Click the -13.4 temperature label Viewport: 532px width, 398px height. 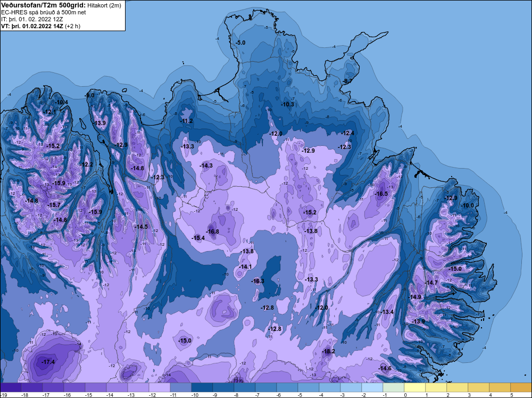coord(387,312)
